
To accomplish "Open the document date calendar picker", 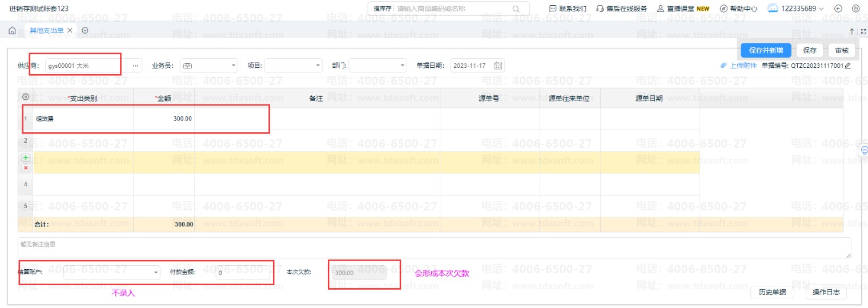I will coord(498,66).
